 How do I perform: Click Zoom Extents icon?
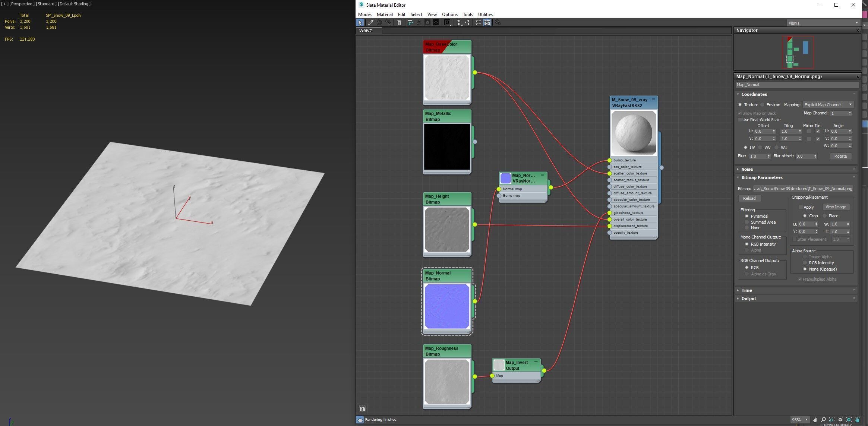840,420
